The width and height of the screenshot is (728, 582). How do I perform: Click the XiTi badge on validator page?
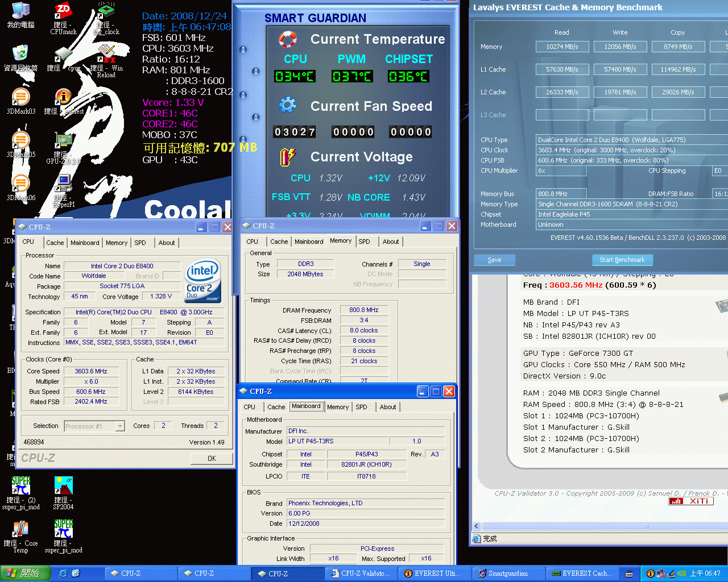coord(690,501)
